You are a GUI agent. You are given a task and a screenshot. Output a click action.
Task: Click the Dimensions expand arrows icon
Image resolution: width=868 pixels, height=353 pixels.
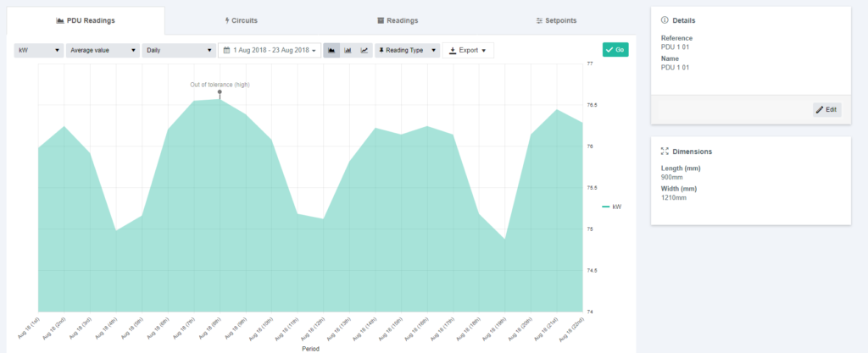point(664,152)
